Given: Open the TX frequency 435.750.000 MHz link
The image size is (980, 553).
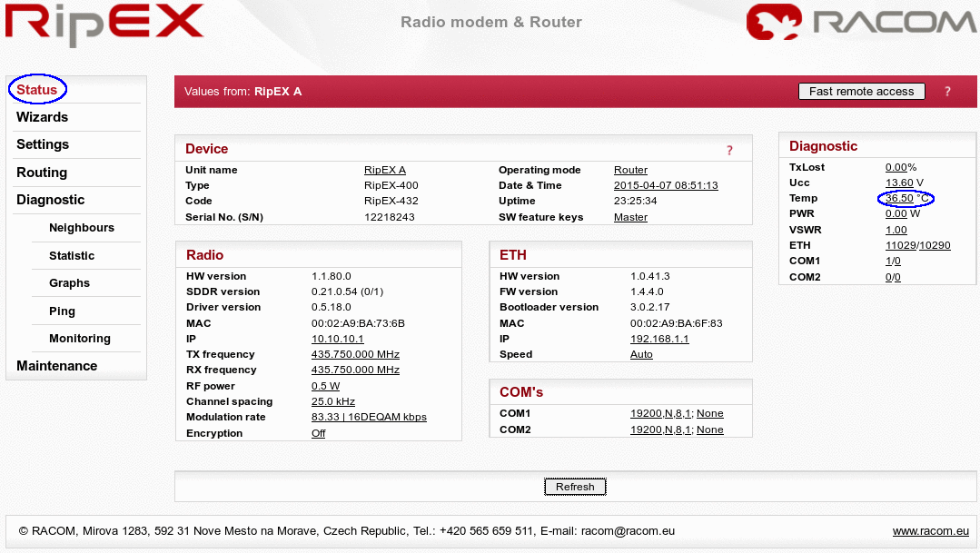Looking at the screenshot, I should 355,354.
